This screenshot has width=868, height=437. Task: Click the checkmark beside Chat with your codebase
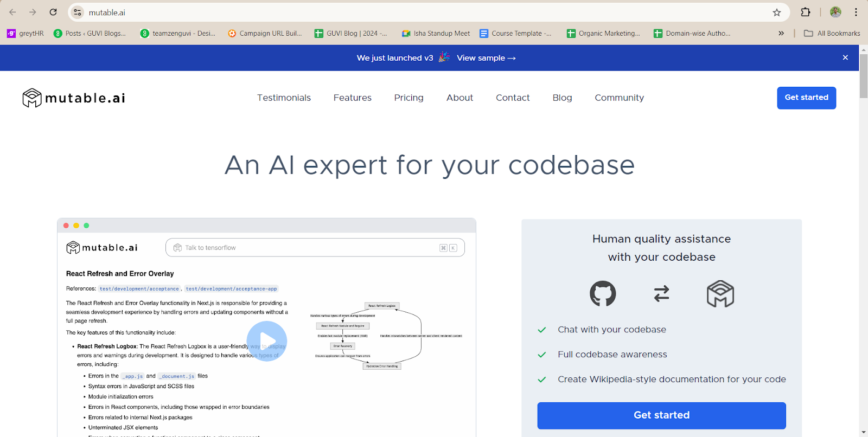click(x=541, y=330)
